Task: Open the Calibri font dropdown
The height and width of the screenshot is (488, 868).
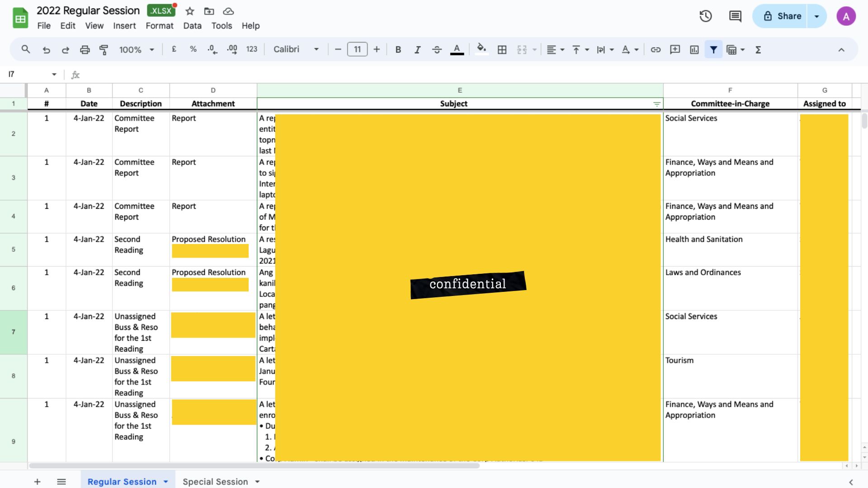Action: pos(296,49)
